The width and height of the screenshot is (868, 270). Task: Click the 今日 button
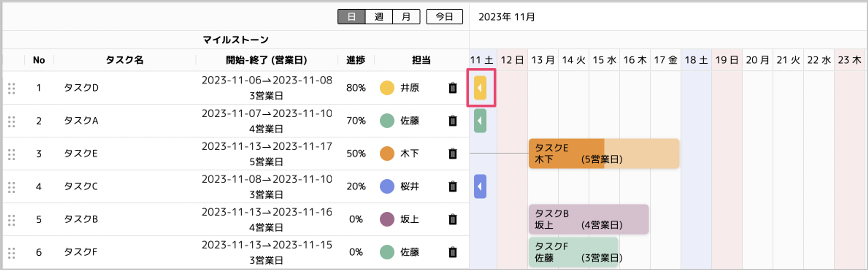444,16
